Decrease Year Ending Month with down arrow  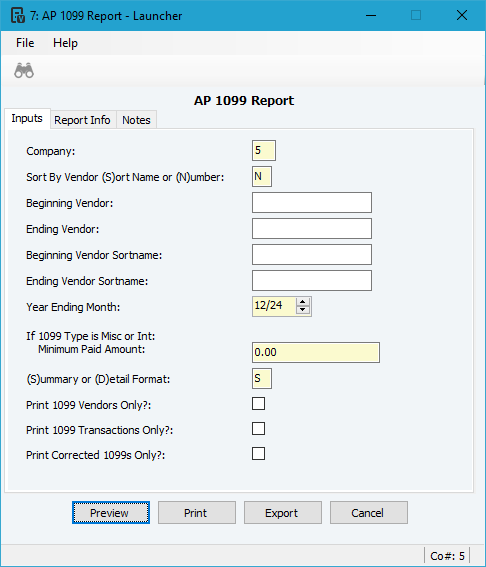pos(303,310)
